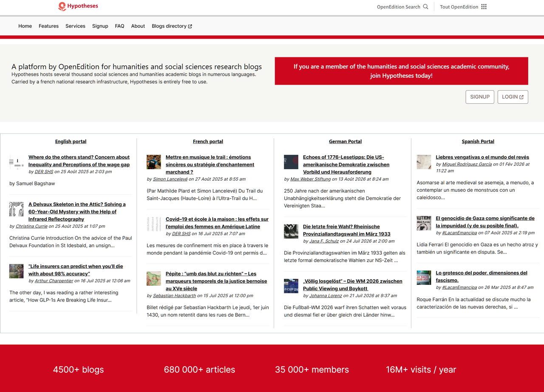Image resolution: width=544 pixels, height=392 pixels.
Task: Open the Die letzte freie Wahl thumbnail
Action: 291,231
